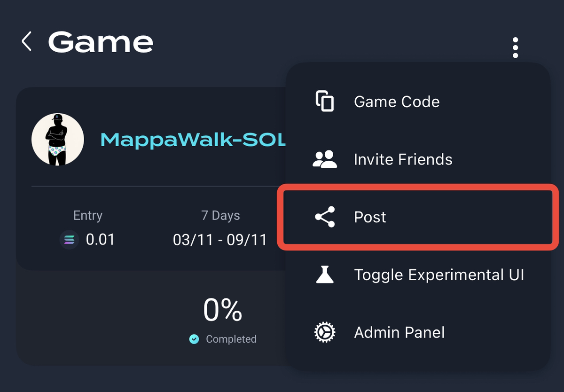Click the copy icon beside Game Code
The width and height of the screenshot is (564, 392).
point(324,102)
